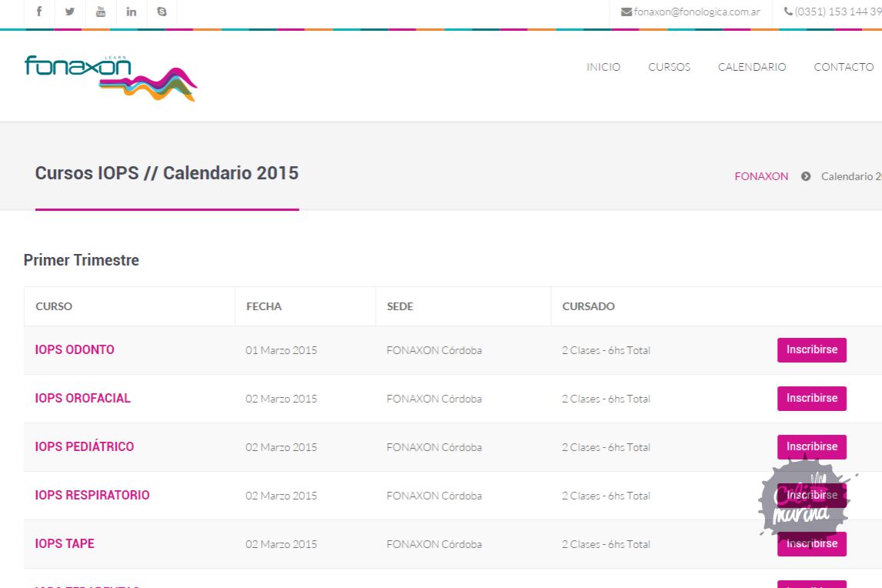The width and height of the screenshot is (882, 588).
Task: Open the LinkedIn social icon
Action: (132, 12)
